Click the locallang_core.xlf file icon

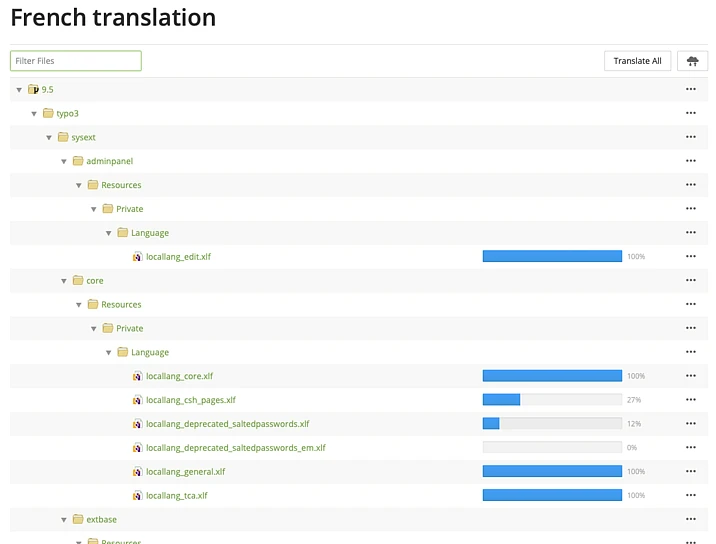click(x=138, y=376)
